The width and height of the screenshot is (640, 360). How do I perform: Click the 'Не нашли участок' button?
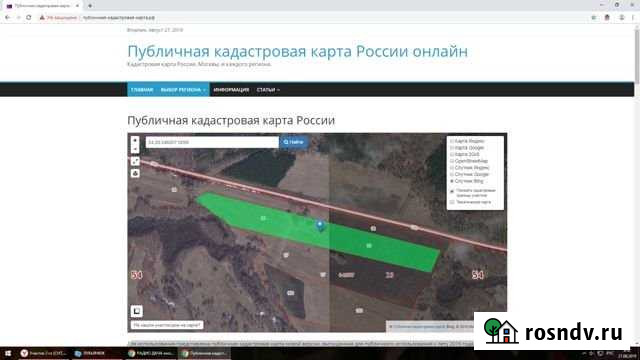(x=167, y=325)
